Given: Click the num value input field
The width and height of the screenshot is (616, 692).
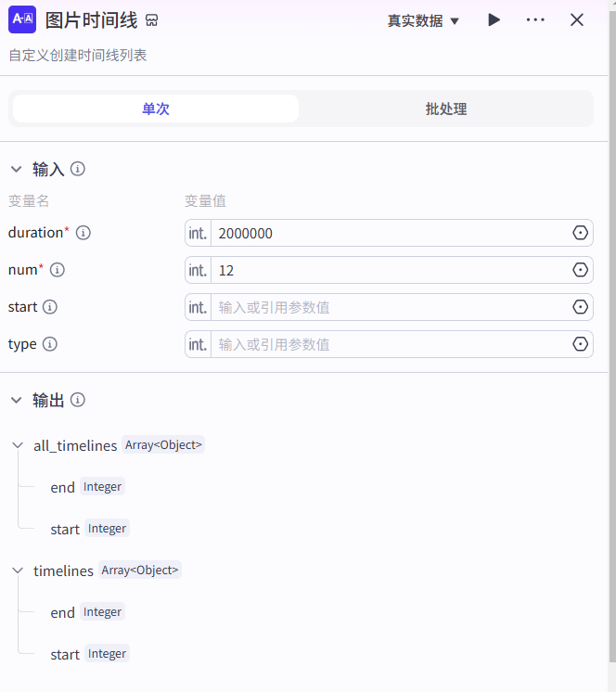Looking at the screenshot, I should point(390,270).
